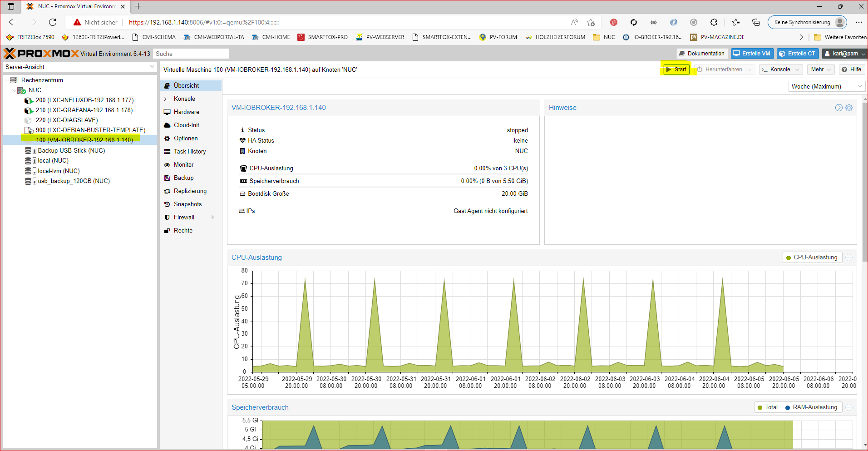Open the FRITZ!Box 7590 bookmark
868x451 pixels.
coord(30,37)
